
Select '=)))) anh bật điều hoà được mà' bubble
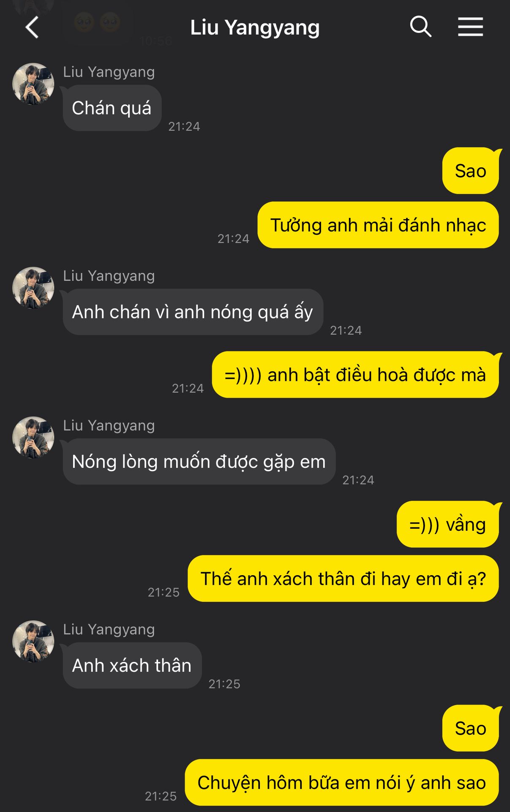[355, 375]
